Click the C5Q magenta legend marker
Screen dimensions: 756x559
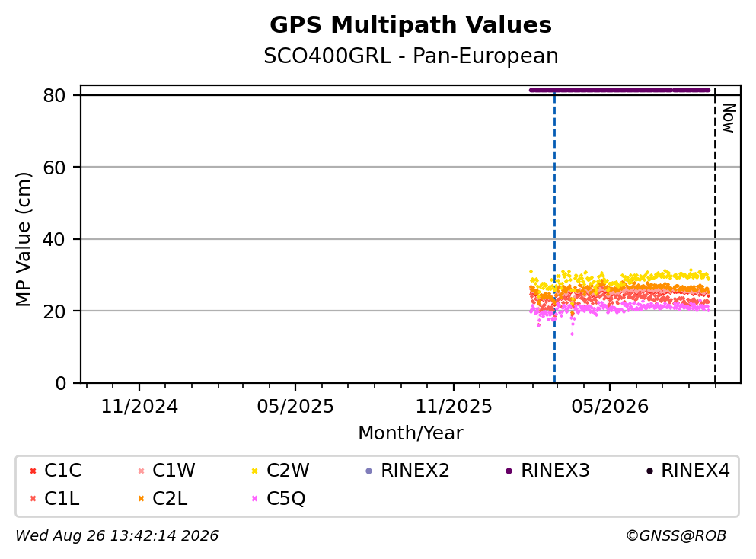(x=255, y=499)
